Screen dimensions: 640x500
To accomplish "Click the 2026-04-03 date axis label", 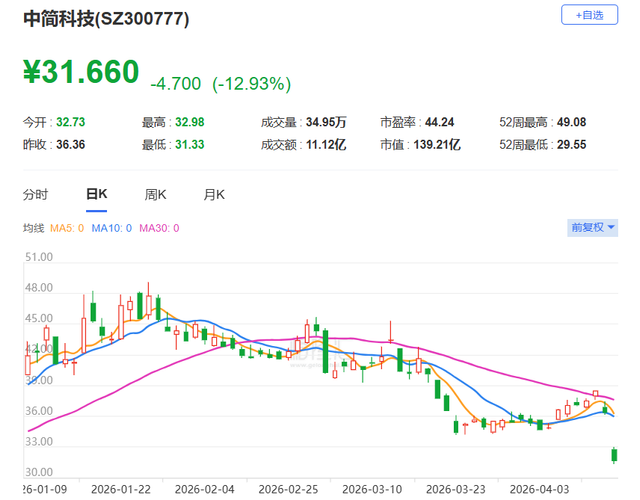I will 539,489.
